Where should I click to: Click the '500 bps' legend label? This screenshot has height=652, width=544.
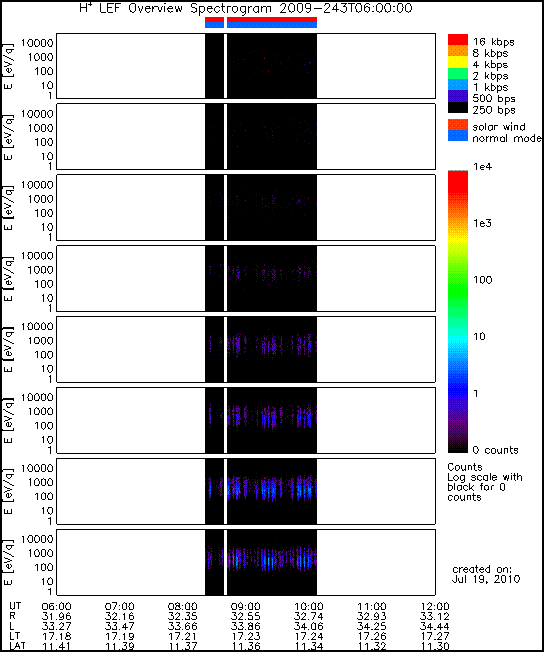point(494,99)
